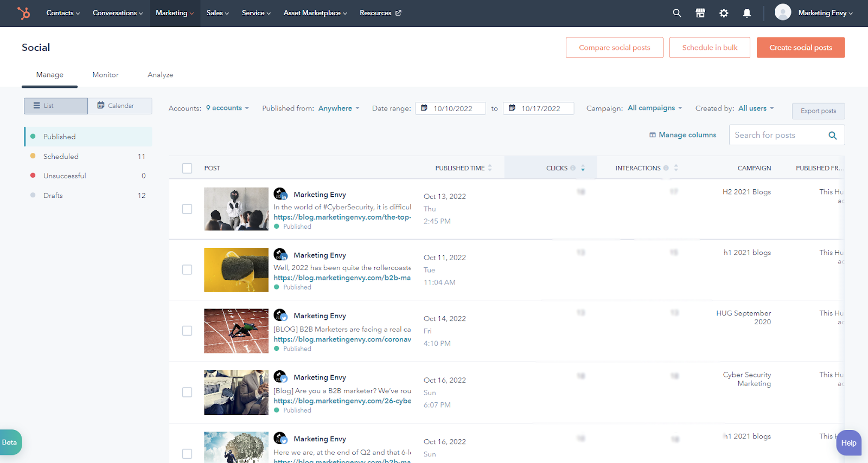Open the marketplace storefront icon
Image resolution: width=868 pixels, height=463 pixels.
[700, 13]
